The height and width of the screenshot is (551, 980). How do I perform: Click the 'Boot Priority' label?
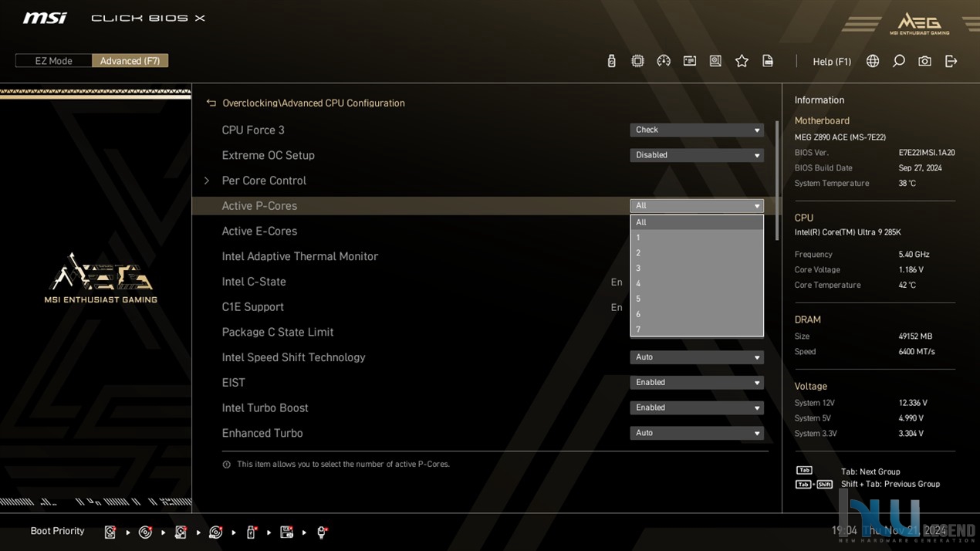click(57, 531)
